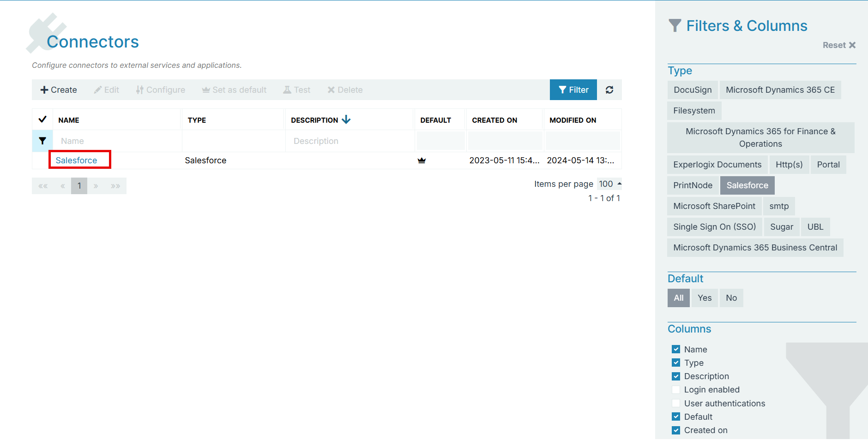Sort by the DEFAULT column header
868x440 pixels.
pyautogui.click(x=435, y=120)
